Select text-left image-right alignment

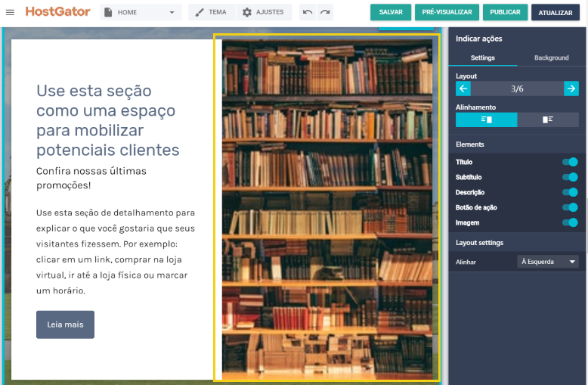[487, 120]
